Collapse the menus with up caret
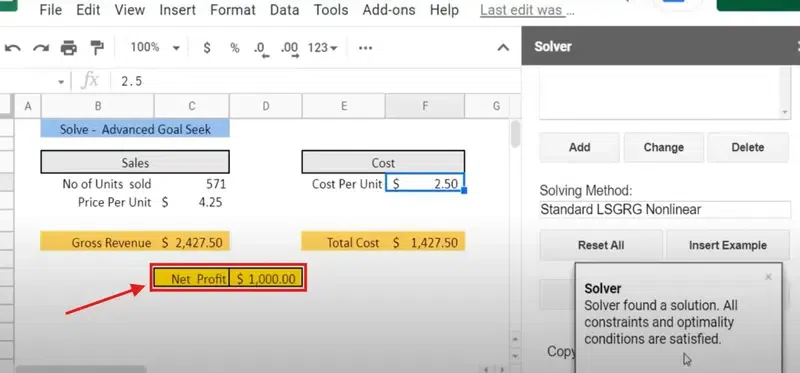Image resolution: width=800 pixels, height=373 pixels. 503,48
